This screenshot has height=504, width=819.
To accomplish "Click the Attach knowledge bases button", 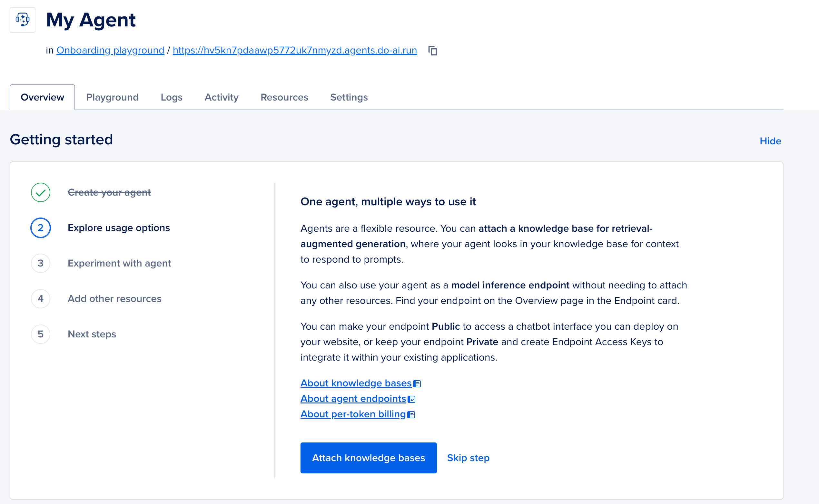I will click(369, 458).
